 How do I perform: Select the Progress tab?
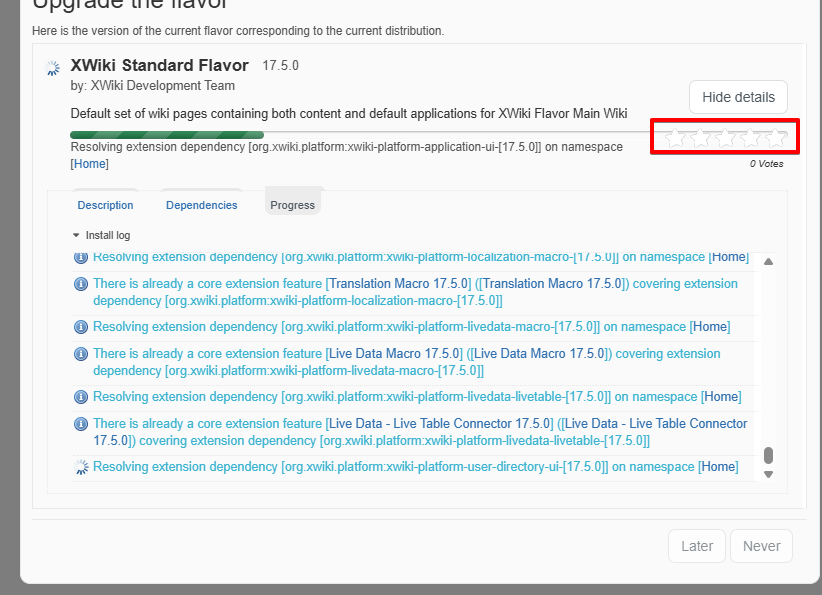pos(293,205)
